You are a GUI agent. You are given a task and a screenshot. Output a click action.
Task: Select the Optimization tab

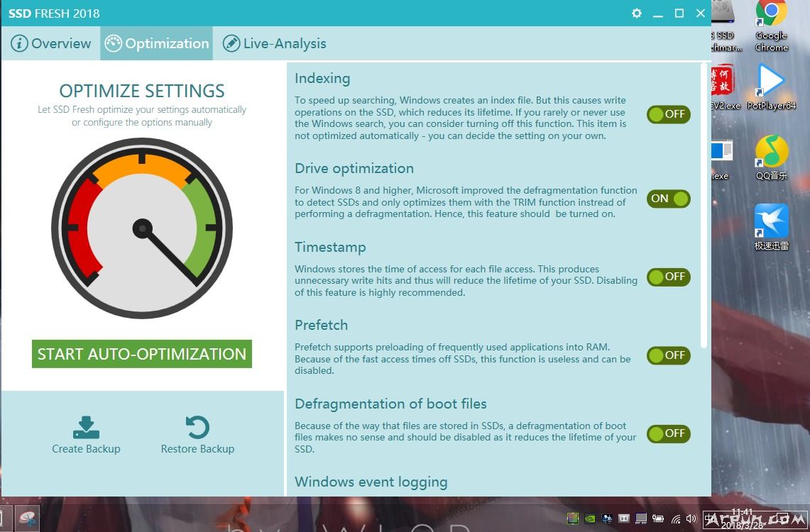(157, 43)
